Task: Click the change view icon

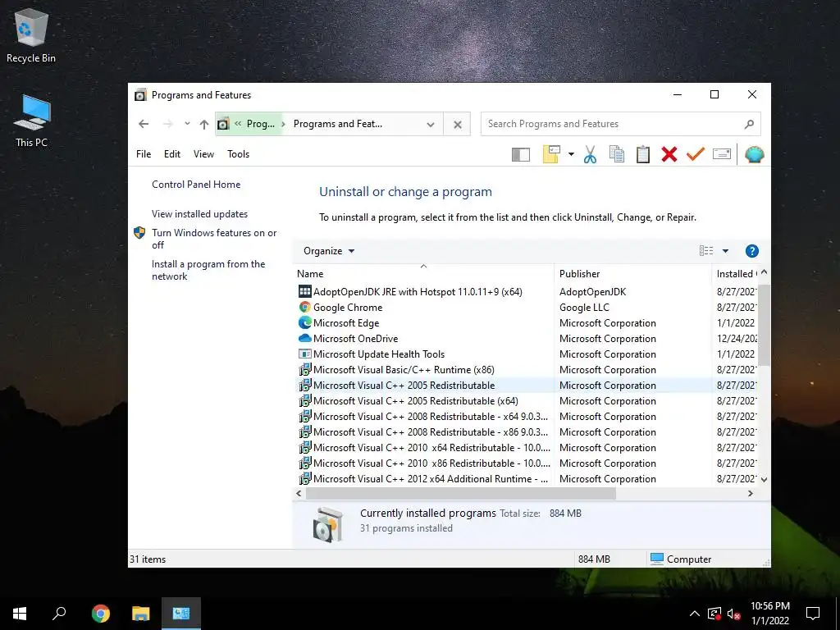Action: click(x=706, y=251)
